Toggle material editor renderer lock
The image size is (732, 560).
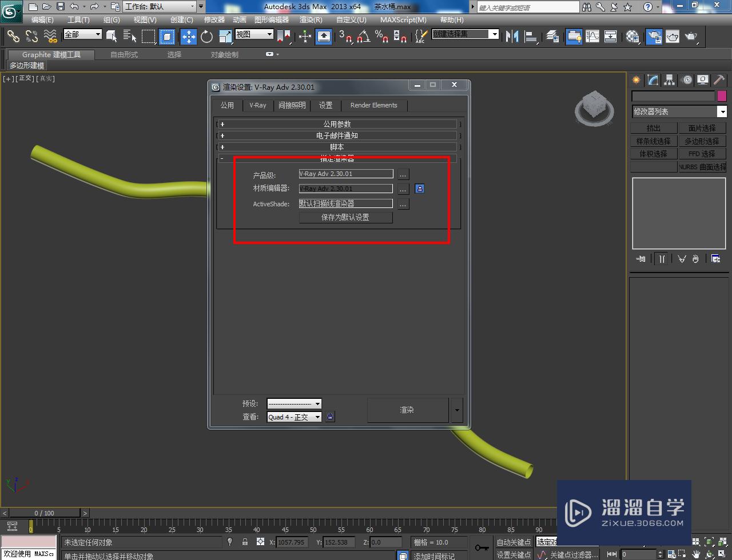(420, 189)
